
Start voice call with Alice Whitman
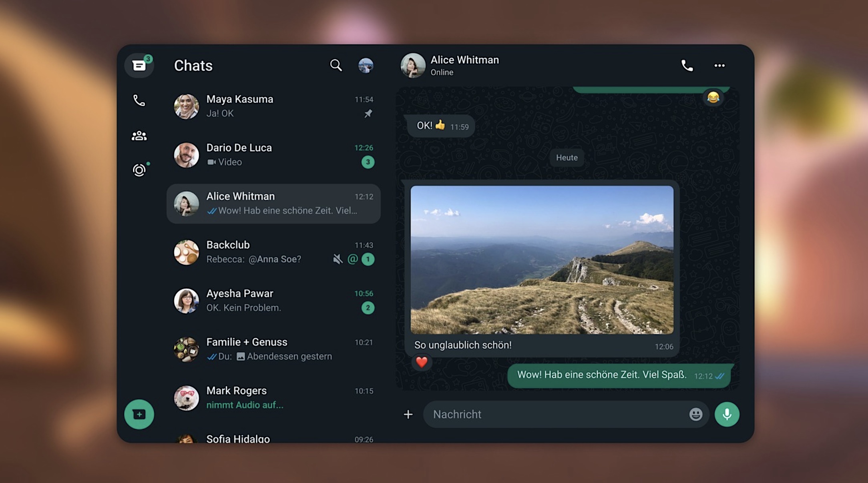click(687, 65)
